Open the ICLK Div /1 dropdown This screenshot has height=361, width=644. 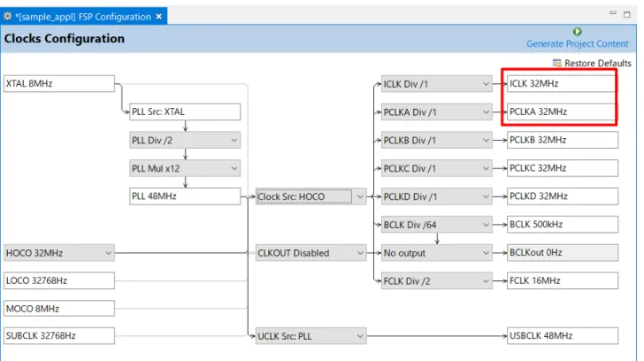pyautogui.click(x=437, y=84)
